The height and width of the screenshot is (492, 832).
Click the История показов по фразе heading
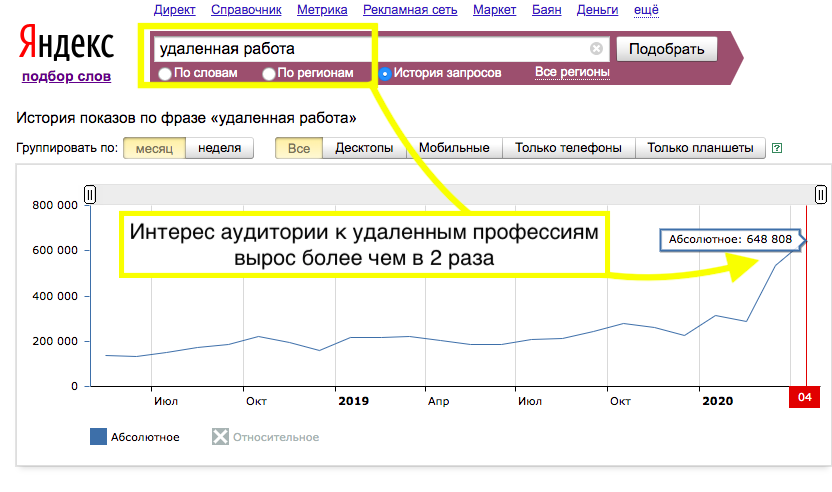186,118
